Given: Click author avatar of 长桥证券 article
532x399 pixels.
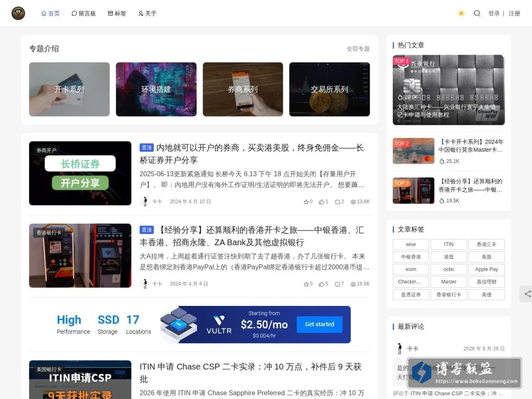Looking at the screenshot, I should point(144,202).
